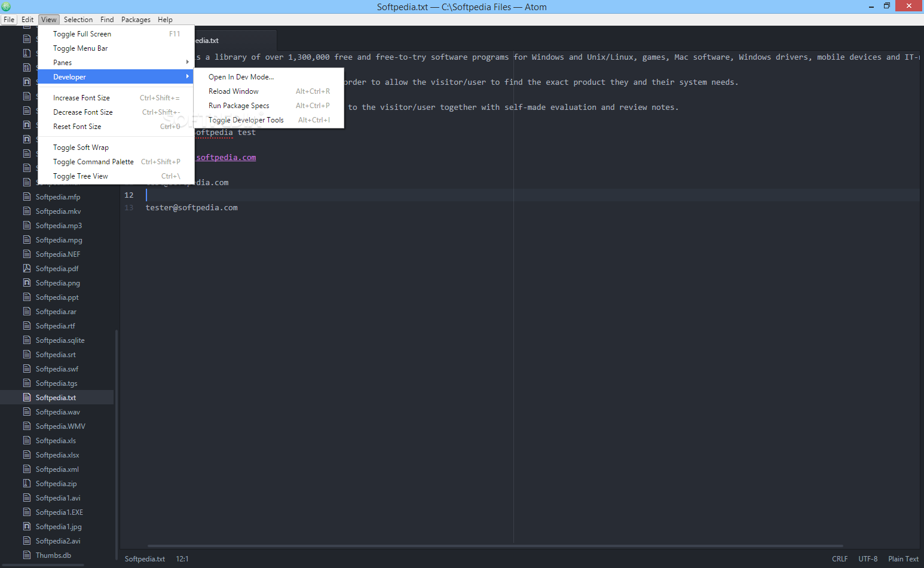
Task: Click the Atom app icon in title bar
Action: [6, 7]
